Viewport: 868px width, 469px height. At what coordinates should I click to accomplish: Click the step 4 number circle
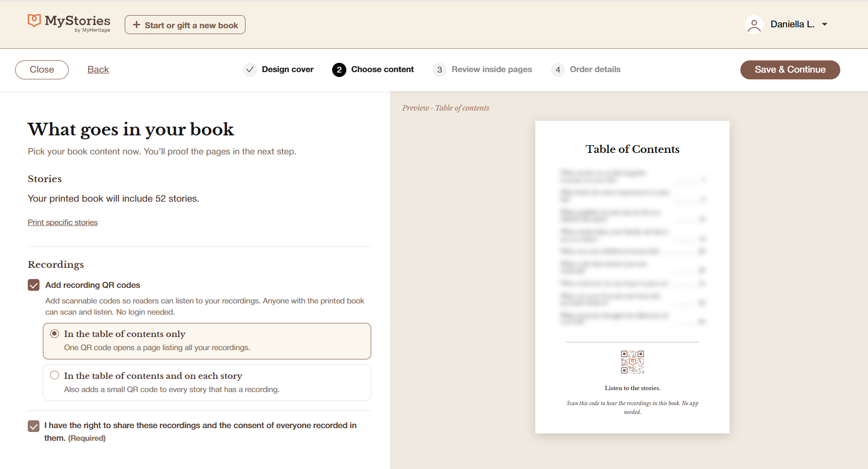tap(558, 70)
